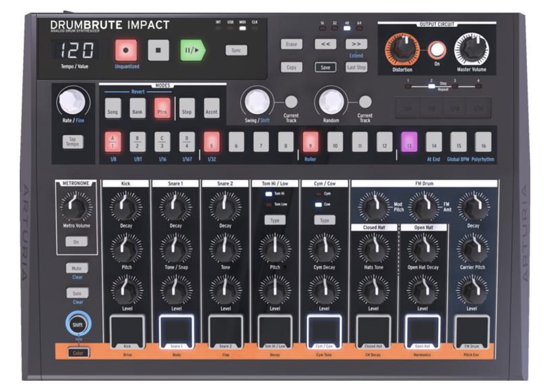Toggle Random Current Track button
This screenshot has width=544, height=392.
coord(365,102)
